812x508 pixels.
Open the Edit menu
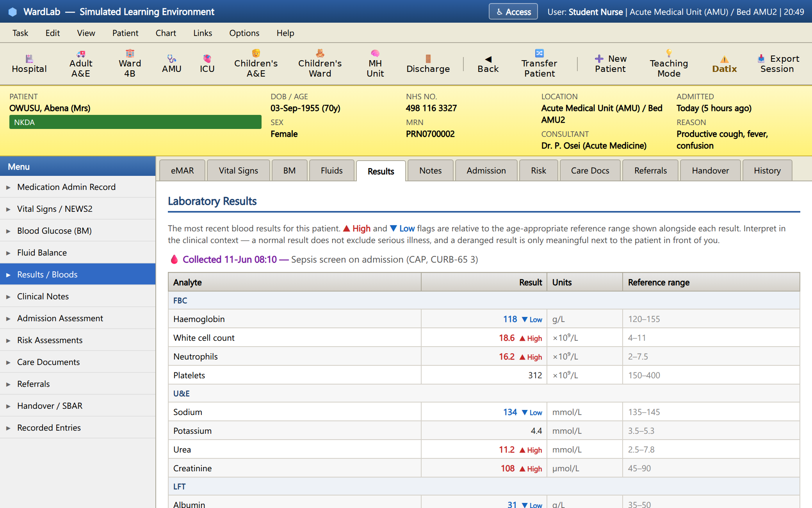click(x=52, y=33)
